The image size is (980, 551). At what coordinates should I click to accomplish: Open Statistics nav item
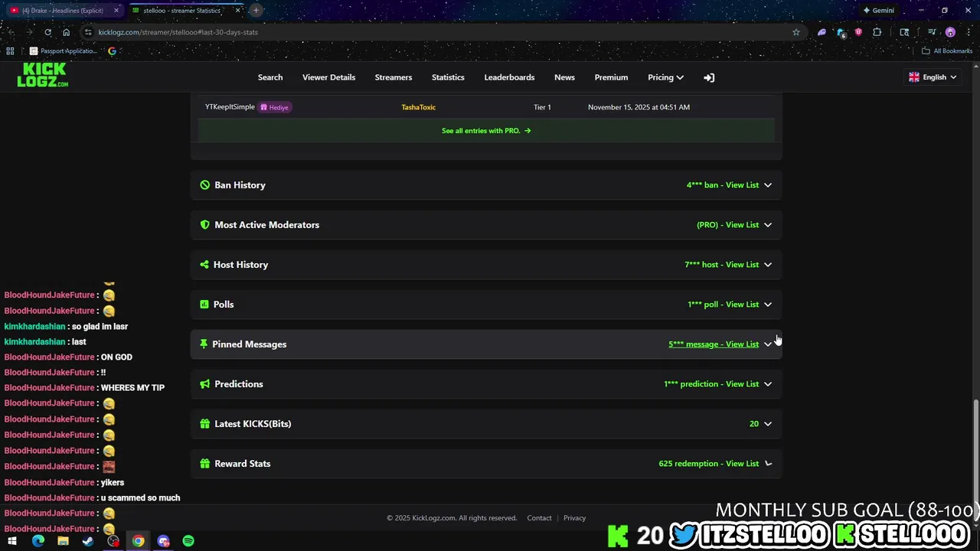tap(448, 77)
